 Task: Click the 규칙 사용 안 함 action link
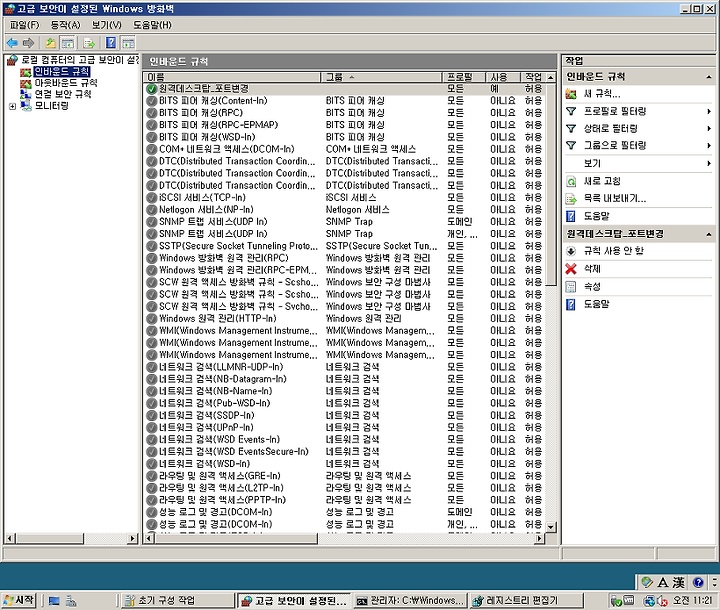click(x=613, y=251)
